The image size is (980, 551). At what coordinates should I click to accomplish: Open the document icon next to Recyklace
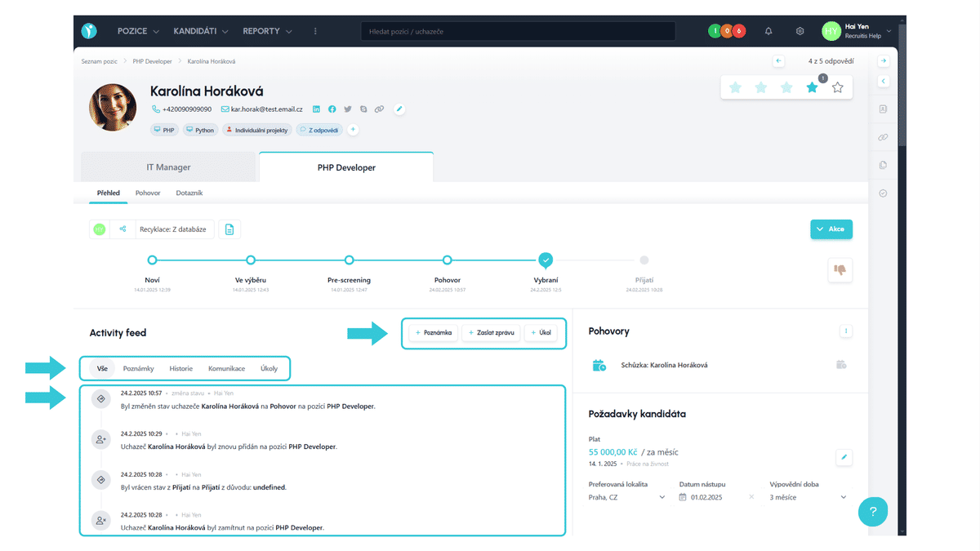[229, 229]
